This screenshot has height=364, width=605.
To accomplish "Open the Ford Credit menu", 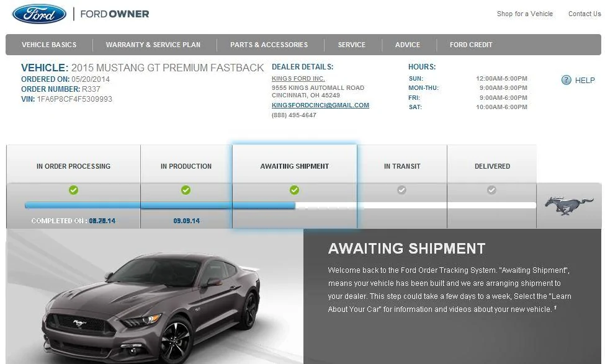I will pyautogui.click(x=471, y=45).
